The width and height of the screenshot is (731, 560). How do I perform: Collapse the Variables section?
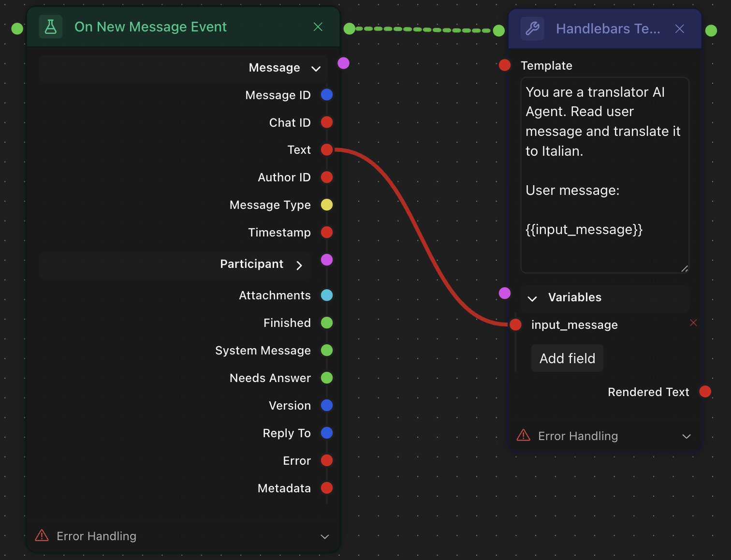click(532, 298)
